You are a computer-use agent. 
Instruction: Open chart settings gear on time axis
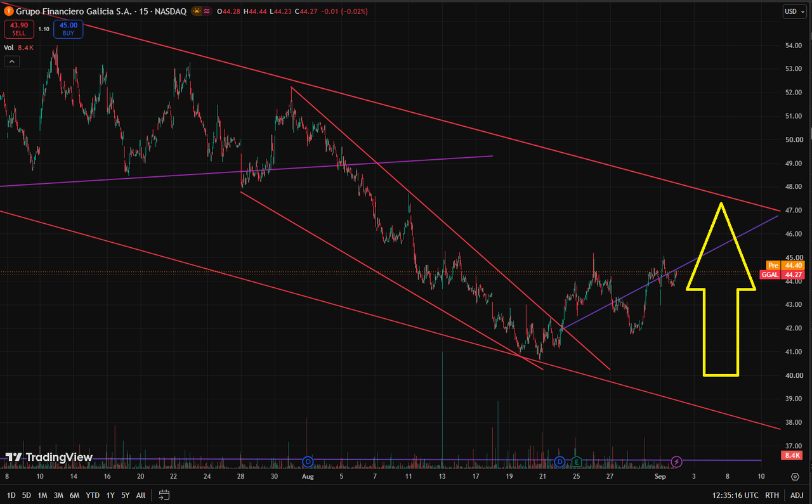pos(795,476)
